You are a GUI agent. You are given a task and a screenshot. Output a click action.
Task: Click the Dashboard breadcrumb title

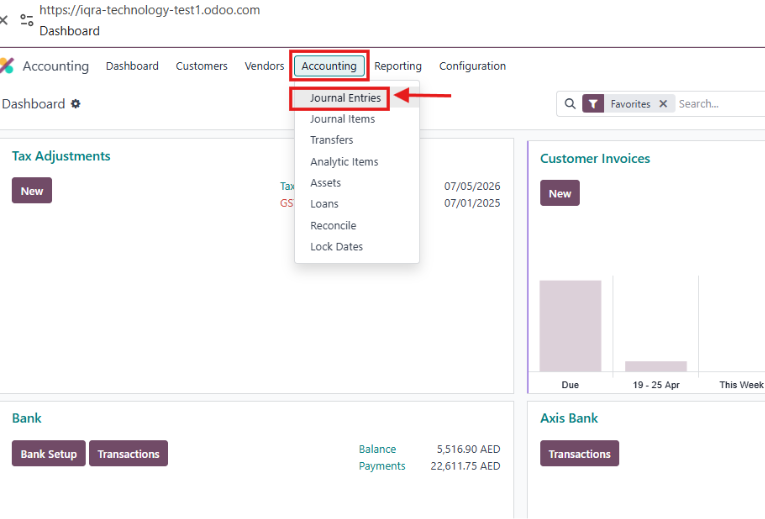point(33,104)
